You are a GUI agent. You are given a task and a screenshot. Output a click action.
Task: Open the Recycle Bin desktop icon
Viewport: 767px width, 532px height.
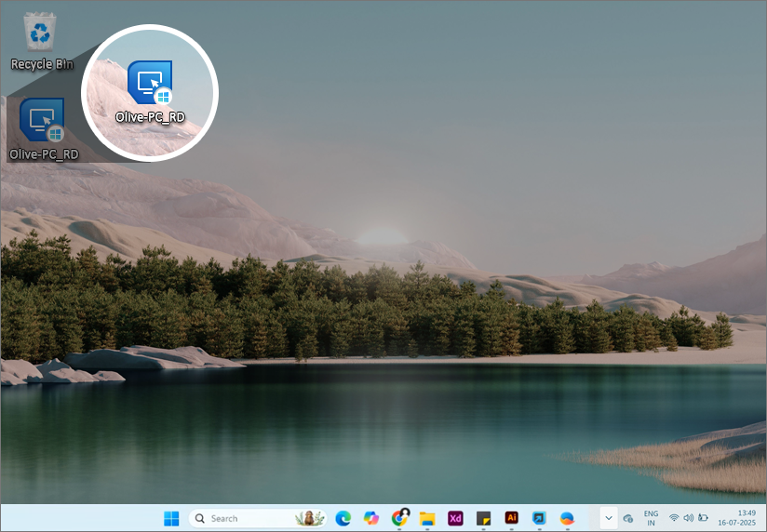(40, 34)
